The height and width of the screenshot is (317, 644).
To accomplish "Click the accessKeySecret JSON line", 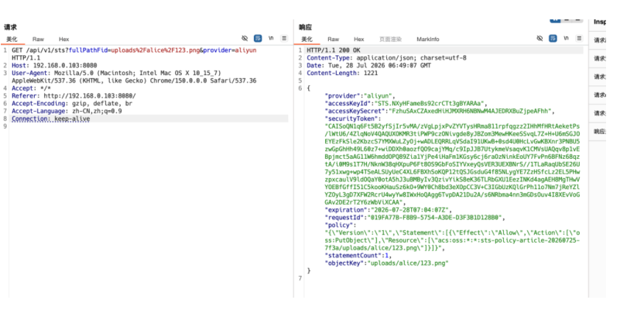I will point(440,111).
